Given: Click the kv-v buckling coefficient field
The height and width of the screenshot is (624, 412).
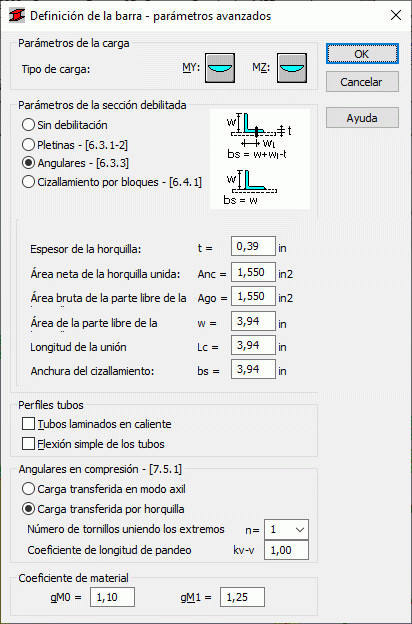Looking at the screenshot, I should pos(286,550).
